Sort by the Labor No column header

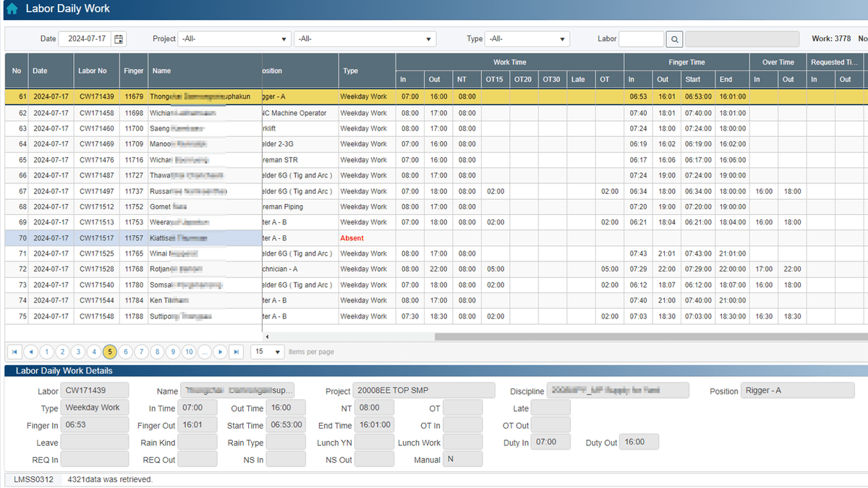(x=93, y=71)
